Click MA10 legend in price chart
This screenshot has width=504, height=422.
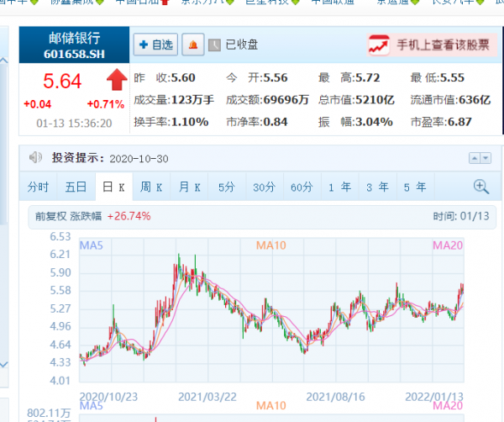[x=271, y=245]
